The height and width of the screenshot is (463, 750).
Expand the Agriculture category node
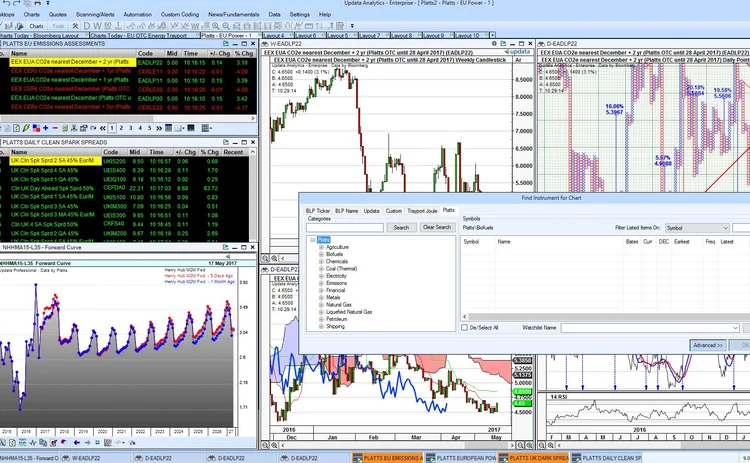(x=321, y=247)
